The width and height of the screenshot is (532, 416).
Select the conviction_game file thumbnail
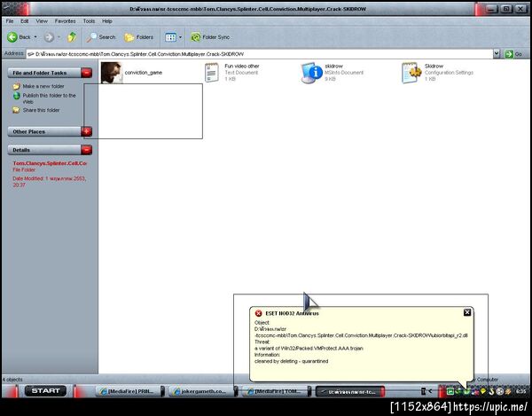(x=112, y=72)
